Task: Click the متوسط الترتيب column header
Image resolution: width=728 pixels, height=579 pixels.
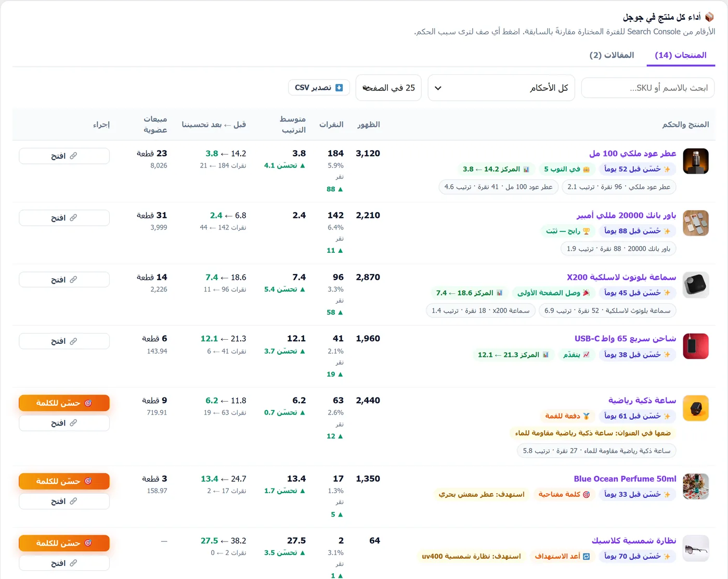Action: click(x=293, y=125)
